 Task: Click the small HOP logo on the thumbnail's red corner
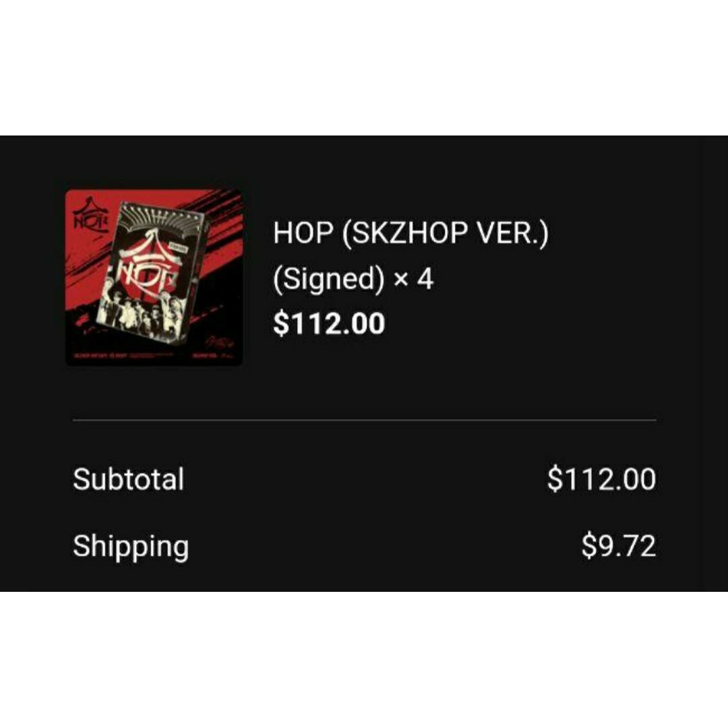point(90,216)
